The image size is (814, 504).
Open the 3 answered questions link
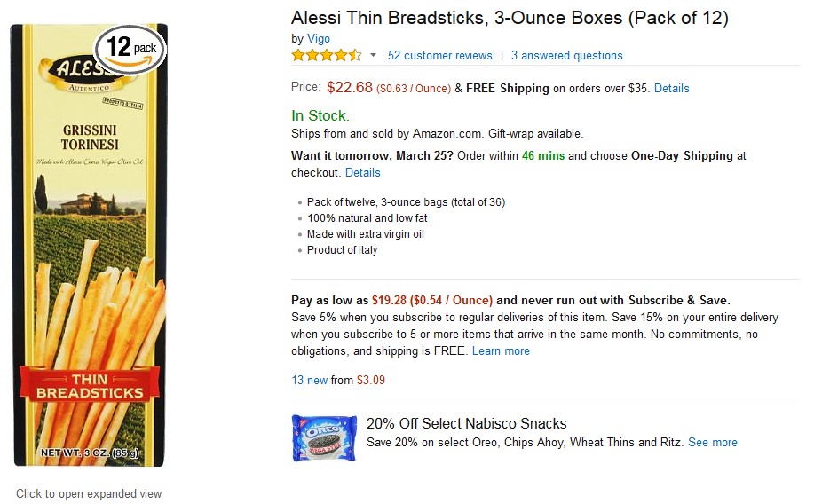coord(566,55)
